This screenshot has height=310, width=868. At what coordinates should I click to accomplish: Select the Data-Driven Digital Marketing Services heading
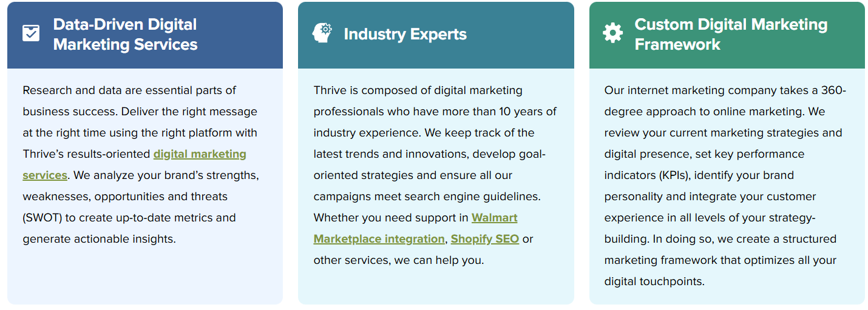pos(125,35)
